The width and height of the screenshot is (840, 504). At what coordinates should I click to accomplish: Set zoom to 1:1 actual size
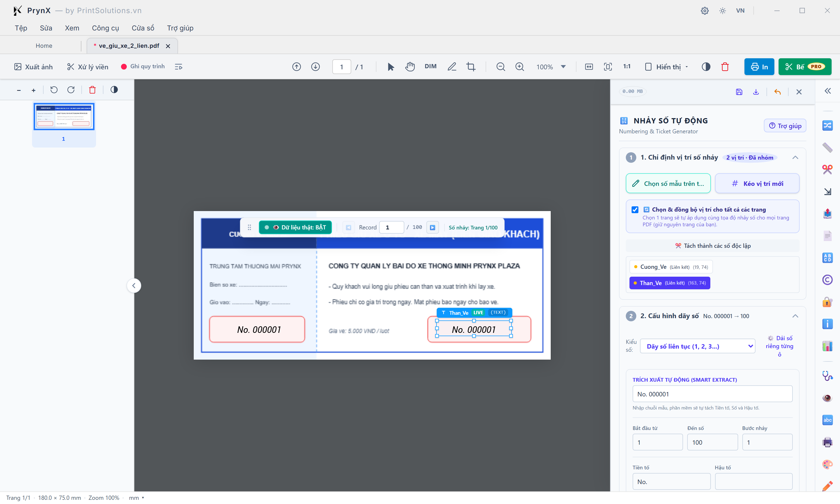(627, 67)
